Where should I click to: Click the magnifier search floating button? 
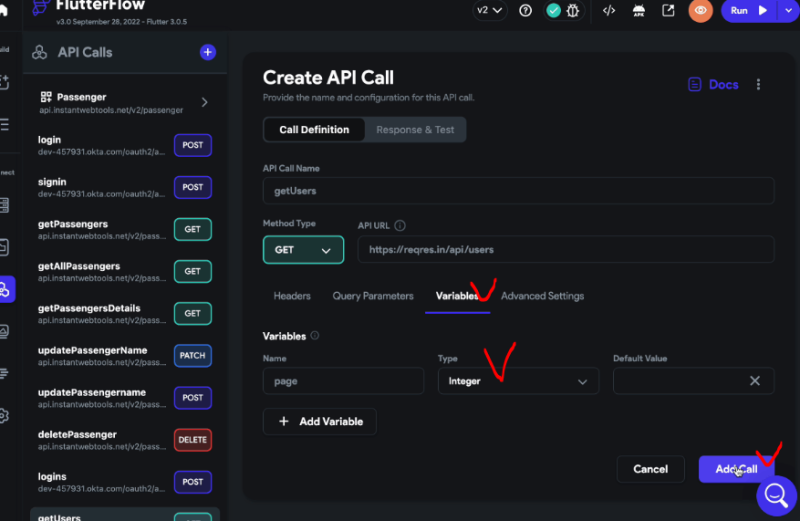pos(776,495)
